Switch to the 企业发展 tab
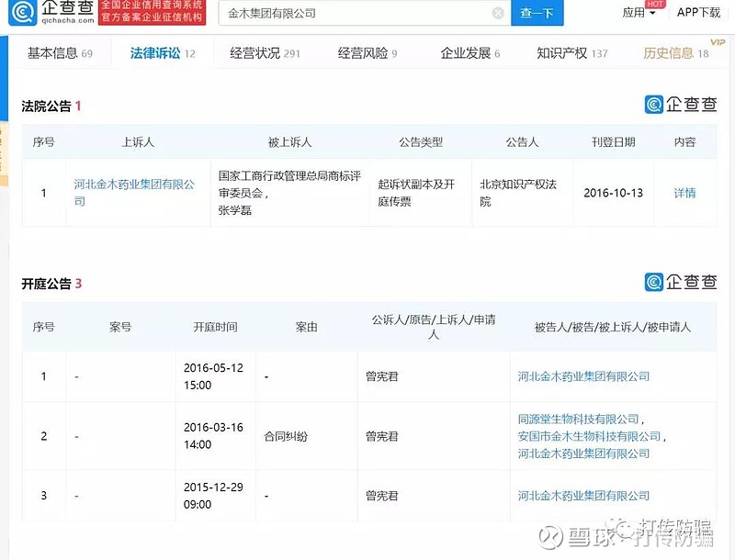The image size is (735, 560). (470, 53)
